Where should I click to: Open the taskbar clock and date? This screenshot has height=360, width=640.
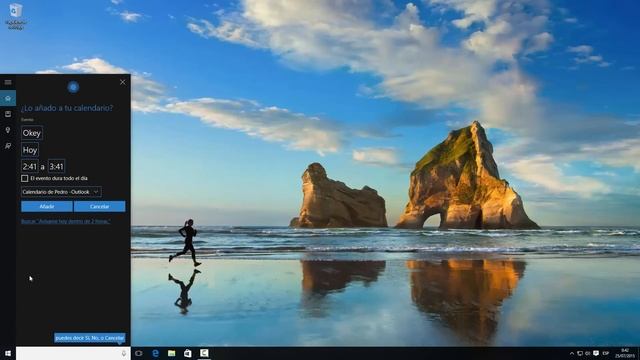624,353
